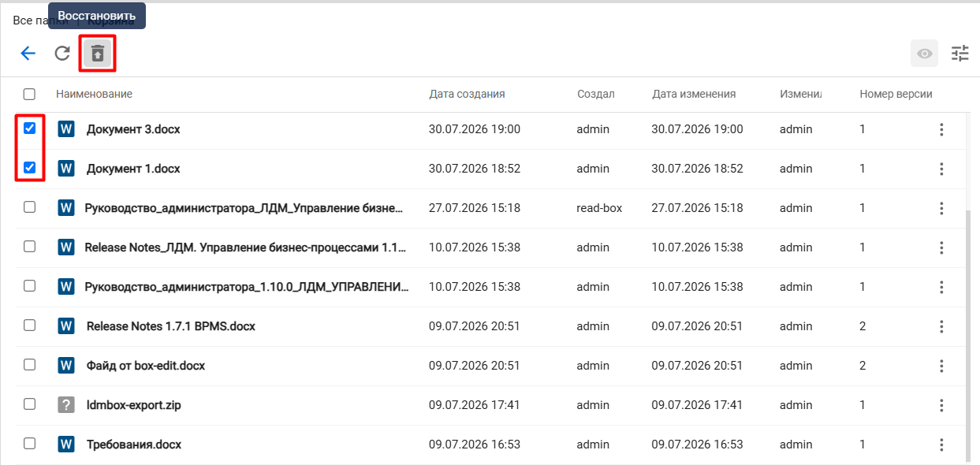Click creator value read-box
This screenshot has width=980, height=465.
point(599,208)
